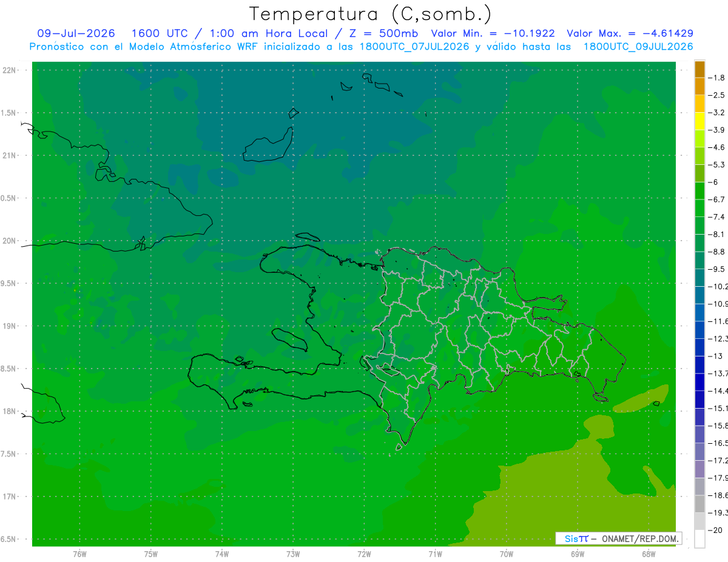Click the "ONAMET/REP.DOM." credit label
728x562 pixels.
[x=639, y=538]
